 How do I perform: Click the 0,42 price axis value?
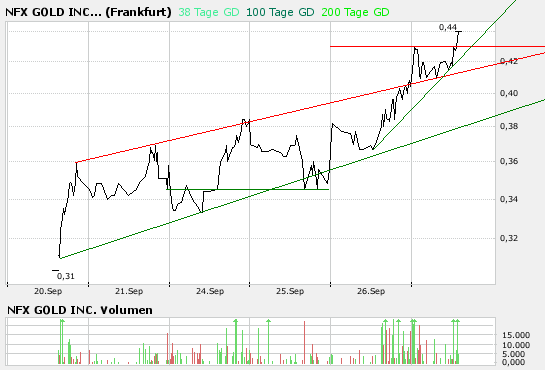click(x=509, y=61)
